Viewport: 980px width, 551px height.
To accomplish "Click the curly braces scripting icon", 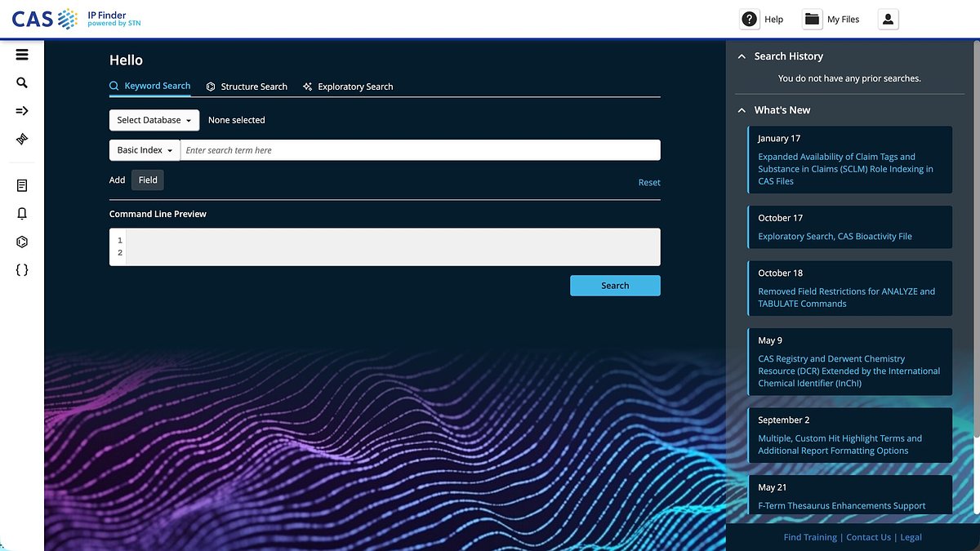I will [x=21, y=269].
